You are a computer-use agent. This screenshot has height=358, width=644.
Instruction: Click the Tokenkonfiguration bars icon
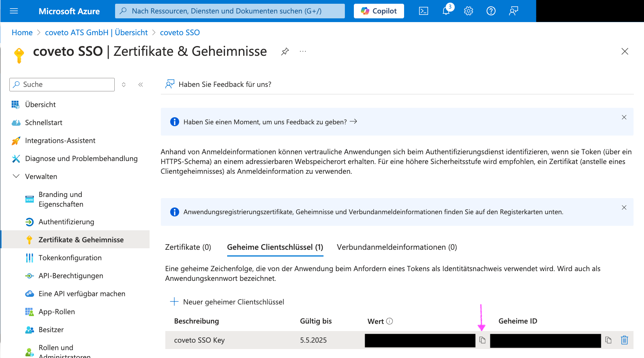point(29,258)
